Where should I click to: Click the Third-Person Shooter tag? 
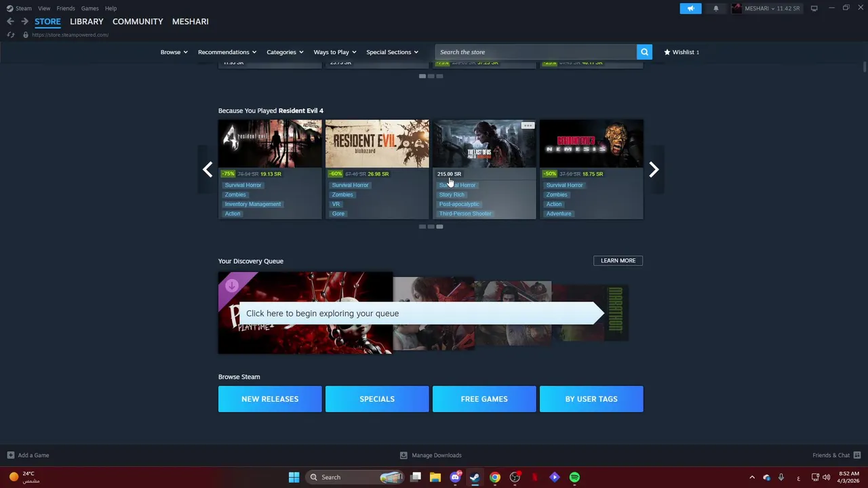[465, 213]
